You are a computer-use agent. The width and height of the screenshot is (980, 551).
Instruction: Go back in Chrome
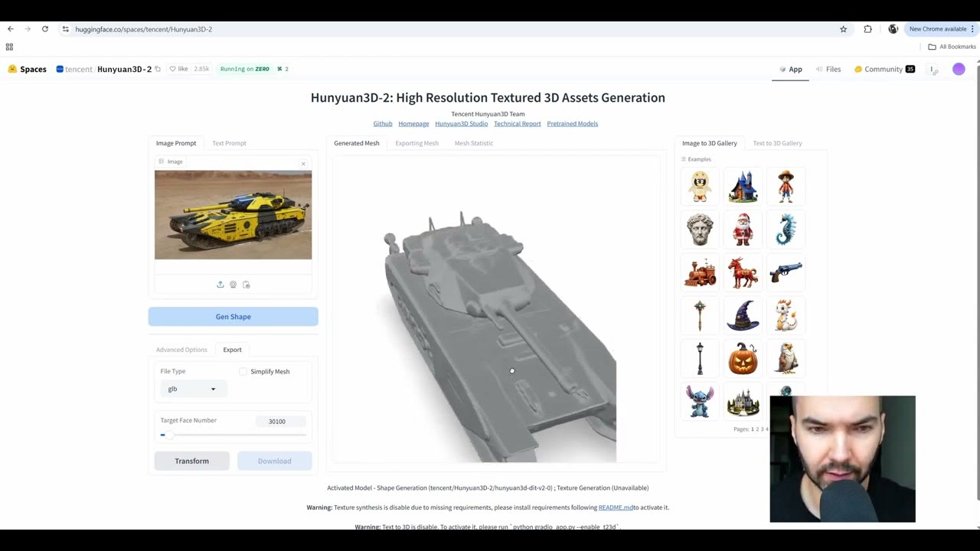[x=11, y=29]
